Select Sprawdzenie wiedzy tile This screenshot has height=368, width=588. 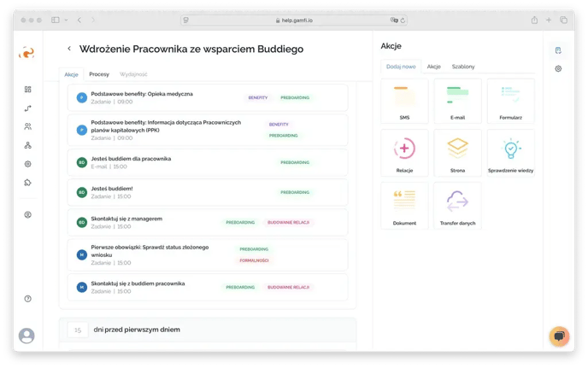click(x=510, y=154)
